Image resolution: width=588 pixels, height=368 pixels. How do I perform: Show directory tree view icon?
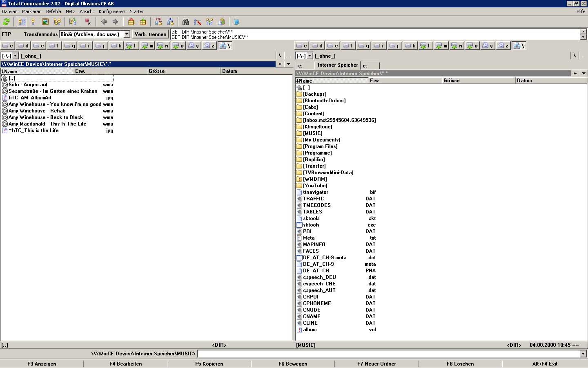point(57,22)
